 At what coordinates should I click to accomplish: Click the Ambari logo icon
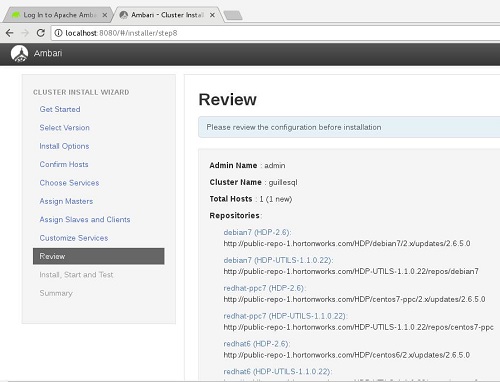[x=19, y=54]
